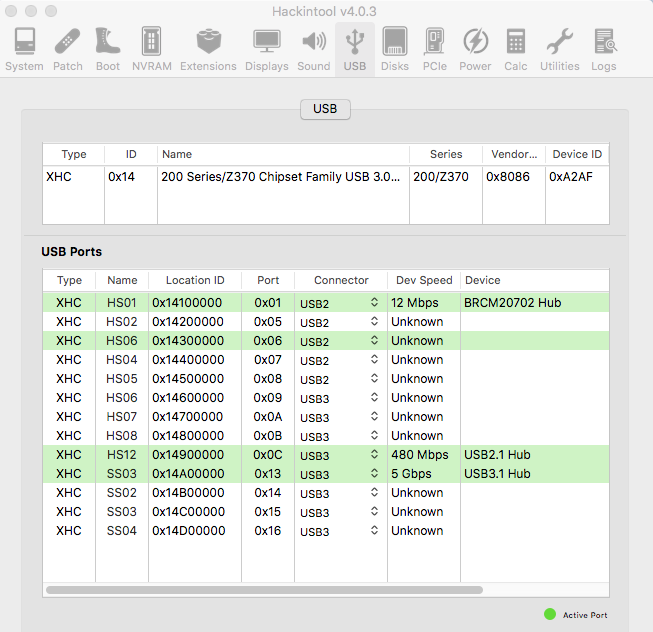Open connector dropdown for HS01 port
Viewport: 653px width, 632px height.
click(374, 303)
